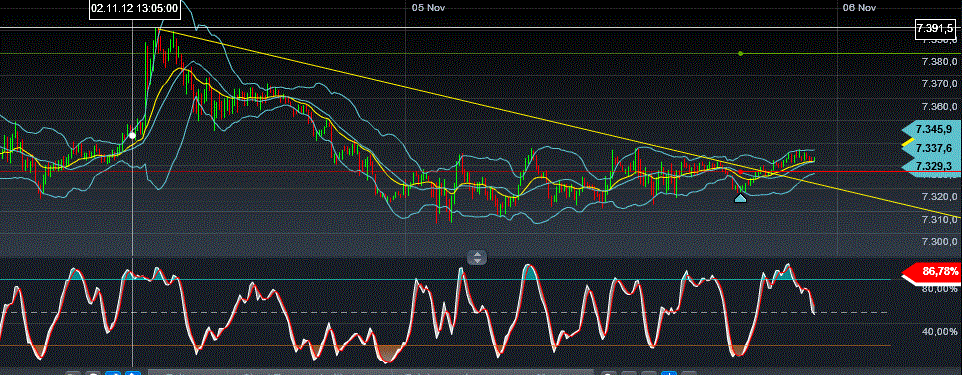Click the 7.380,0 price axis label

click(x=940, y=62)
